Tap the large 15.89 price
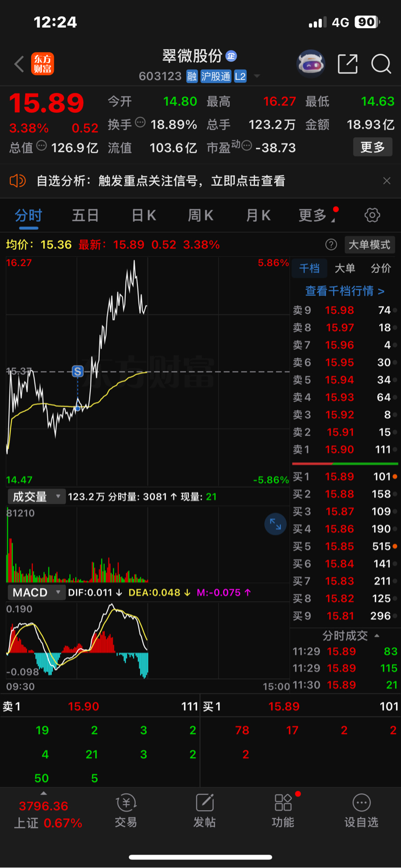401x868 pixels. (x=46, y=103)
